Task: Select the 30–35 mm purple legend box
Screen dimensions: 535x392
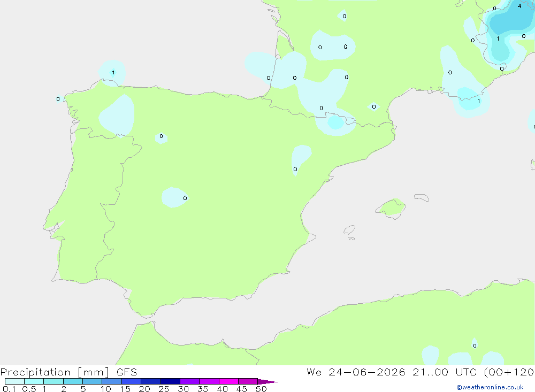Action: [x=190, y=381]
